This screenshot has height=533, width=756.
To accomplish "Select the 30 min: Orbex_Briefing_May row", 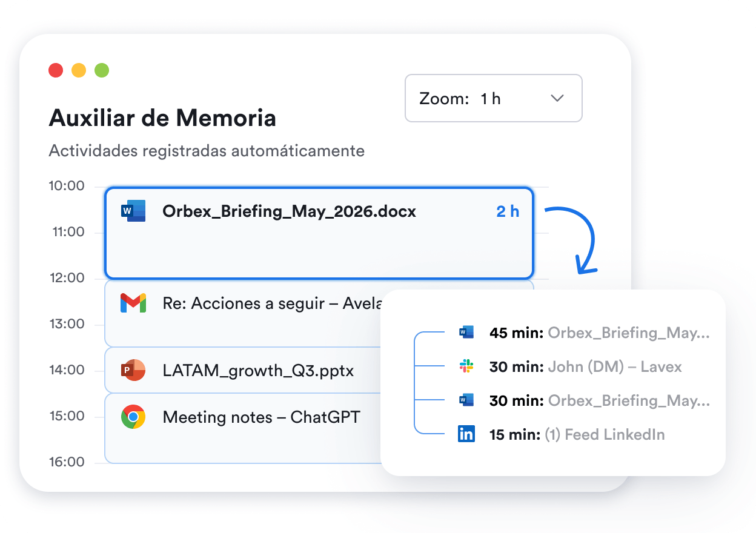I will click(x=584, y=400).
